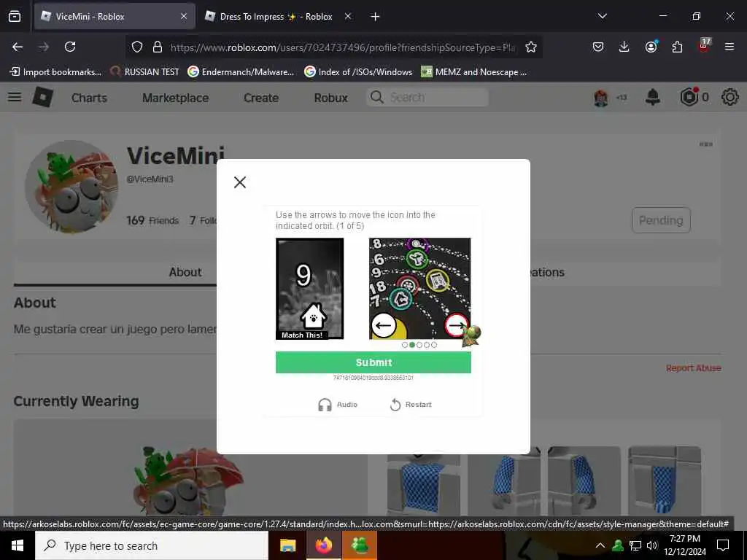Close the Dress To Impress tab
Screen dimensions: 747x560
(348, 16)
